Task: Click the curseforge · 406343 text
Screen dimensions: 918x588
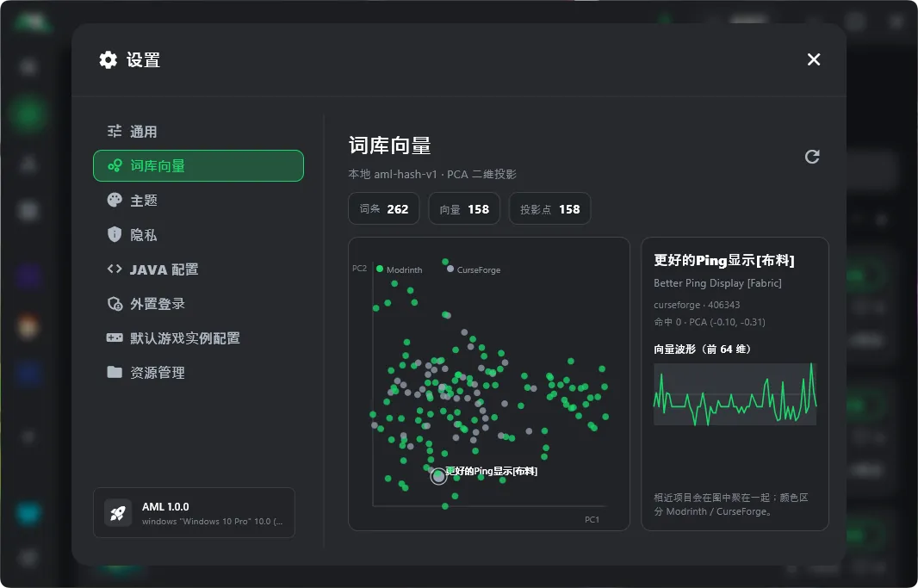Action: 697,305
